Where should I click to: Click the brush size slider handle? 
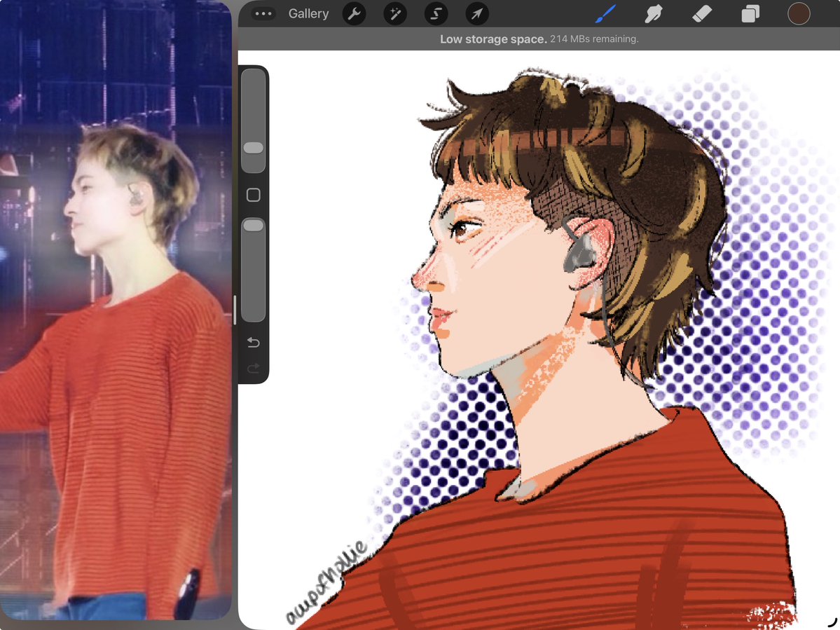(x=254, y=148)
